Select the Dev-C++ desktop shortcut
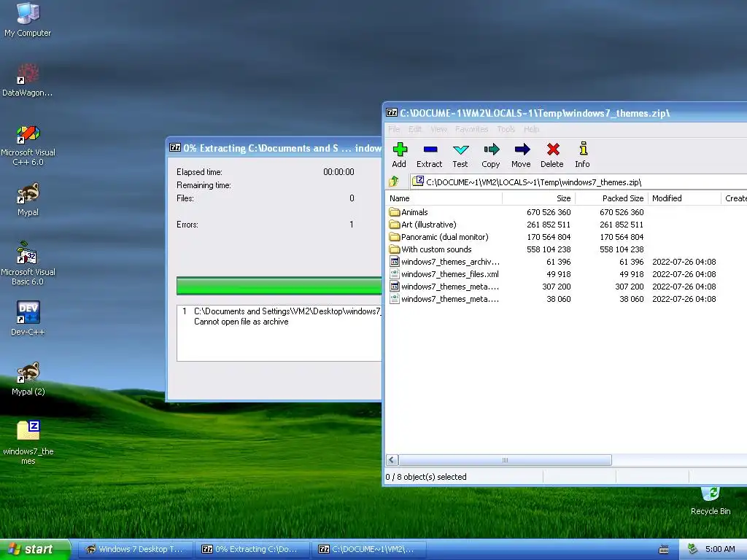The image size is (747, 560). click(28, 318)
